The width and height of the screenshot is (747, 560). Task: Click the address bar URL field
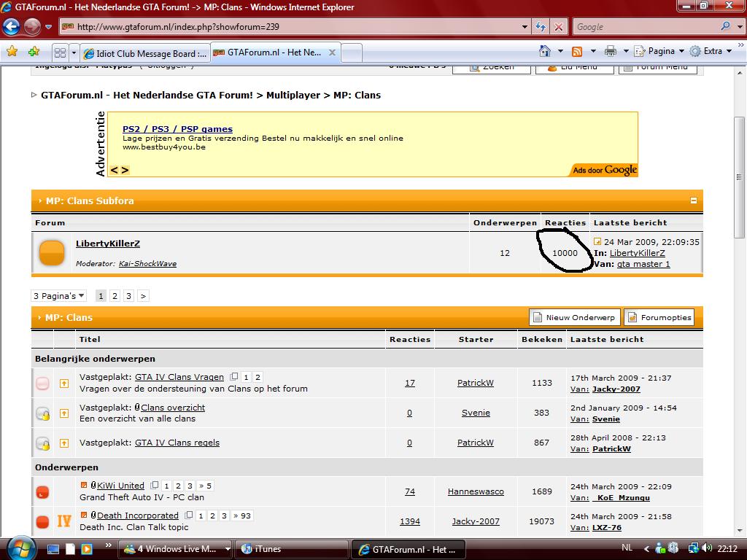click(290, 27)
